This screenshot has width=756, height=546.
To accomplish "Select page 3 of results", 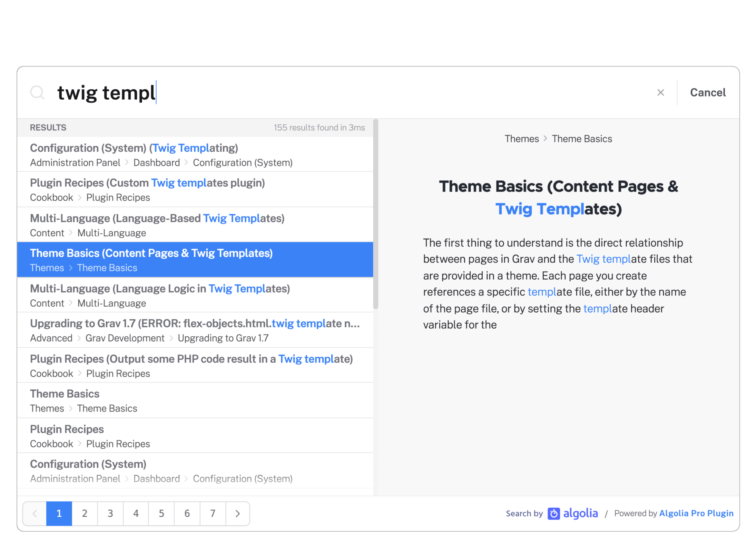I will coord(110,513).
